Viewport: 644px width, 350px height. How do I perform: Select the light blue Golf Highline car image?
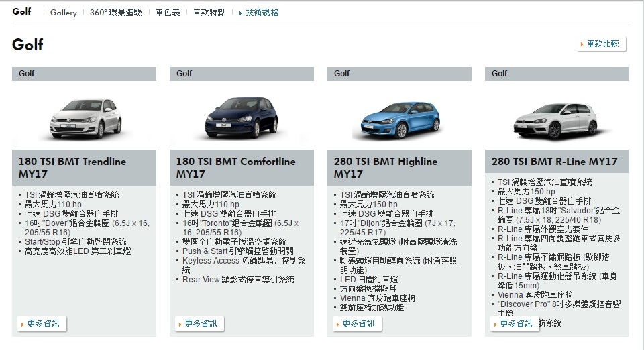point(400,120)
